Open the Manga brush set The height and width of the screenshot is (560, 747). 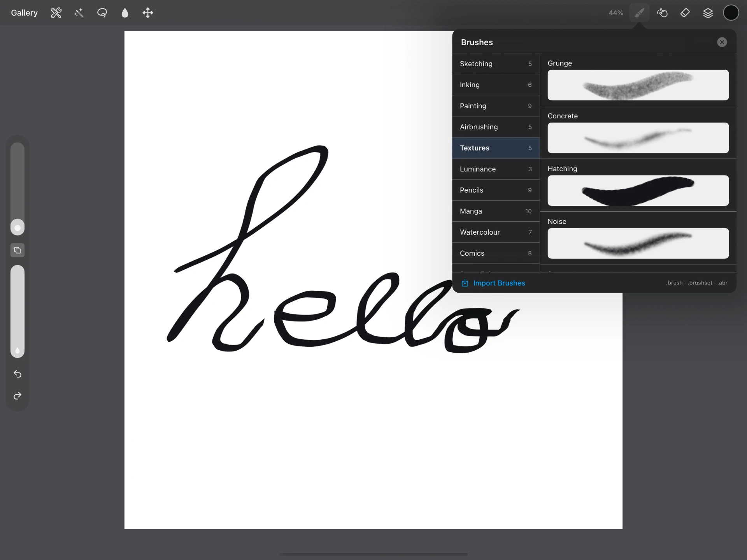pos(496,211)
